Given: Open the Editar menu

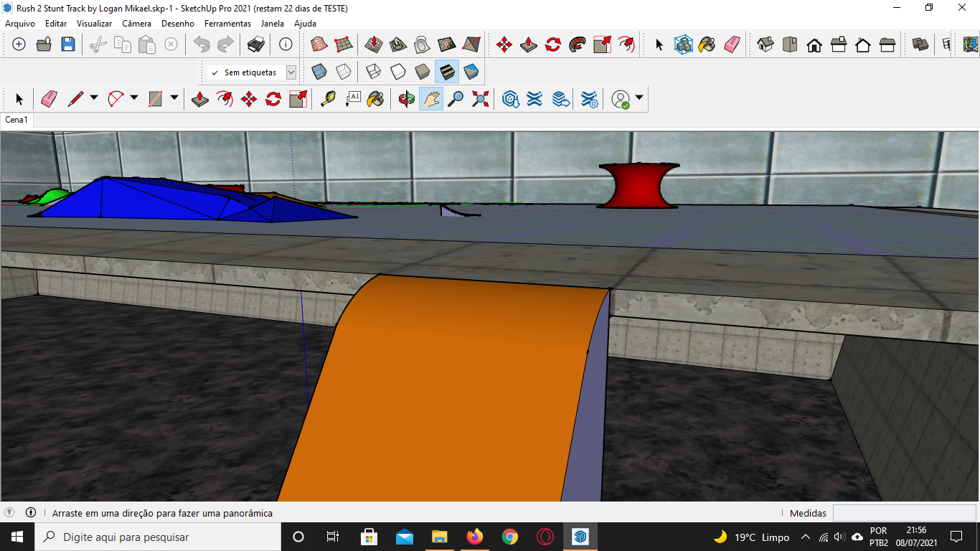Looking at the screenshot, I should coord(56,23).
